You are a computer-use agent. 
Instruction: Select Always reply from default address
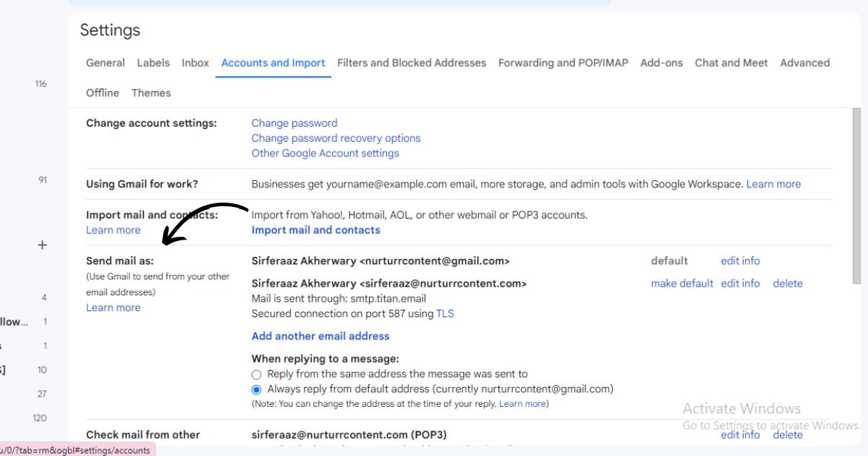click(x=256, y=389)
